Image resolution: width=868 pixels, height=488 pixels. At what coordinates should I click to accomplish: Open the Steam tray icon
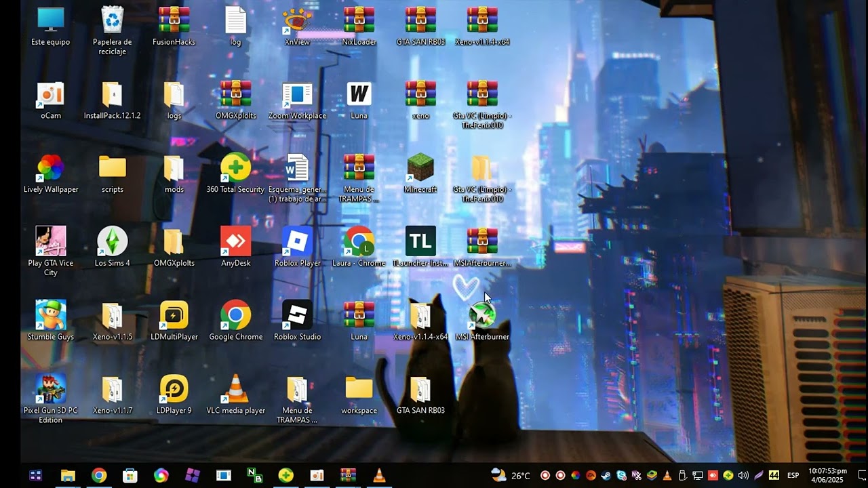point(606,476)
